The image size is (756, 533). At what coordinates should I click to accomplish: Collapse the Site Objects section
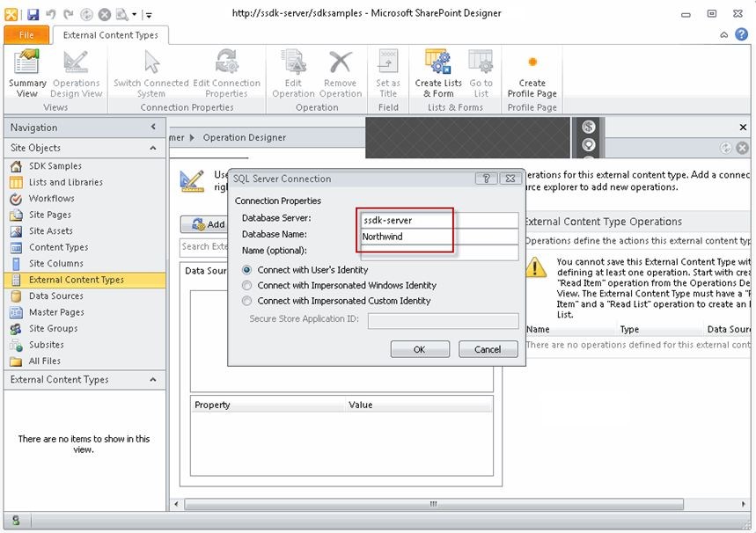coord(153,148)
